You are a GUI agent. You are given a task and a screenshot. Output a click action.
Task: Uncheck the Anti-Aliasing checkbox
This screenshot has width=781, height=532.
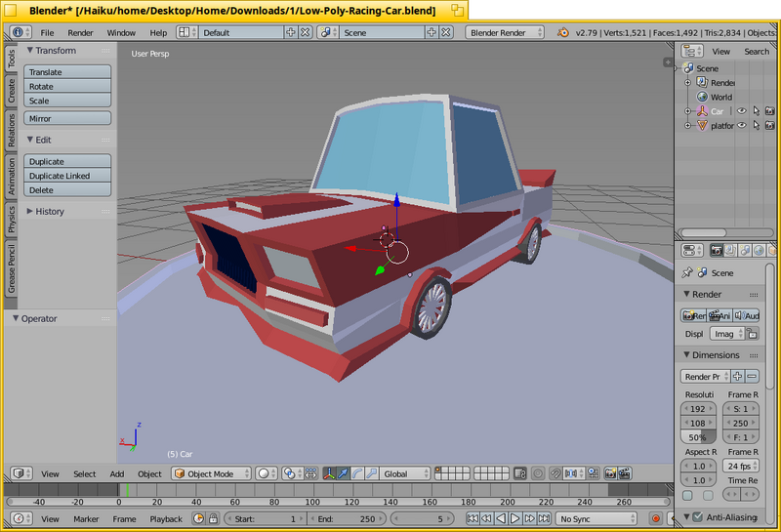698,517
